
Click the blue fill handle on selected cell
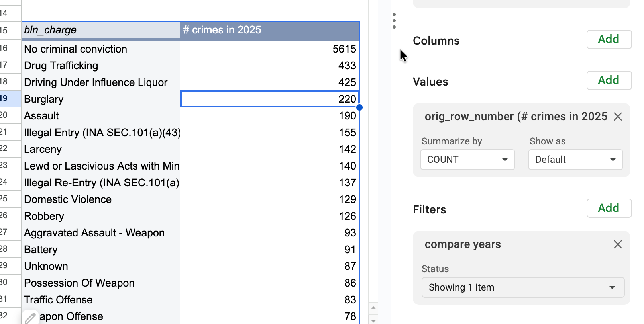(359, 107)
